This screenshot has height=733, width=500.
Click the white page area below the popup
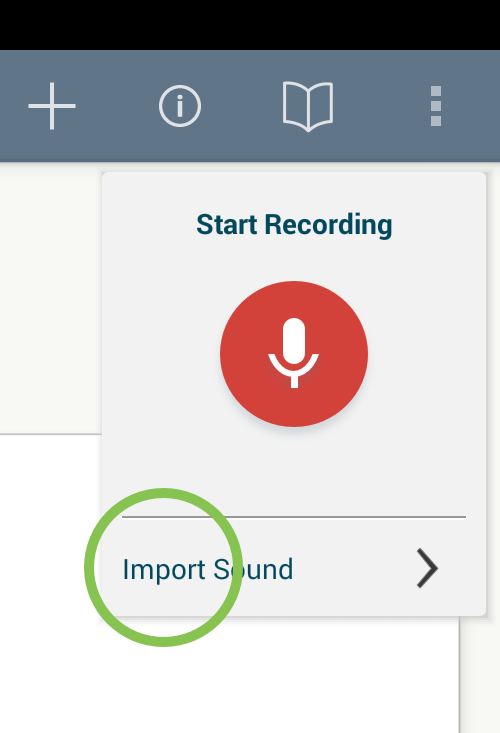pyautogui.click(x=280, y=678)
